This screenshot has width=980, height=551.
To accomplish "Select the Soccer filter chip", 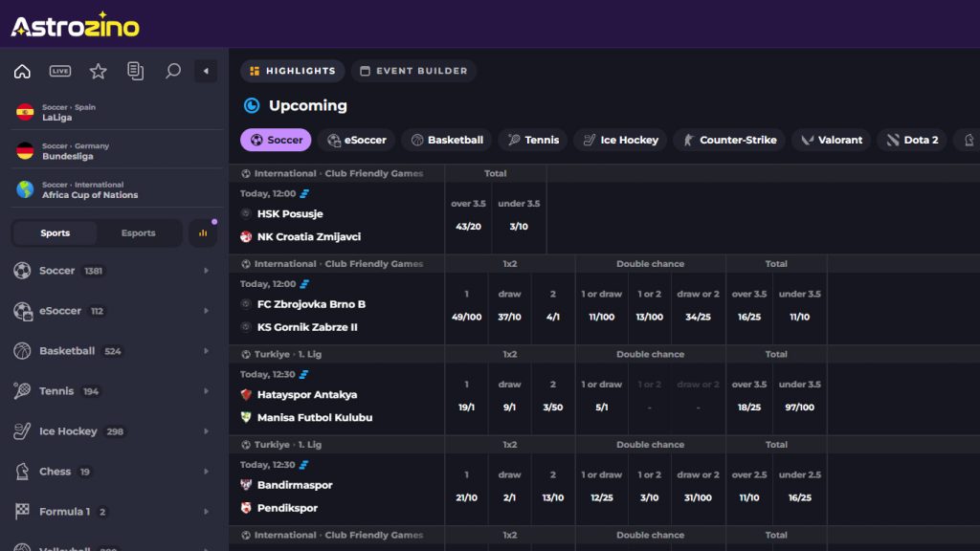I will pos(276,140).
